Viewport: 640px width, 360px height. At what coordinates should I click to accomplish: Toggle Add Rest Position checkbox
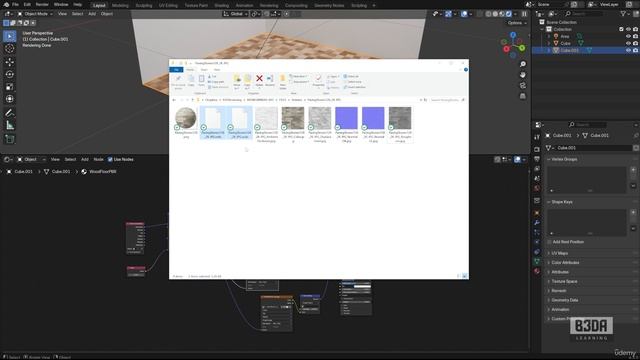pyautogui.click(x=549, y=242)
